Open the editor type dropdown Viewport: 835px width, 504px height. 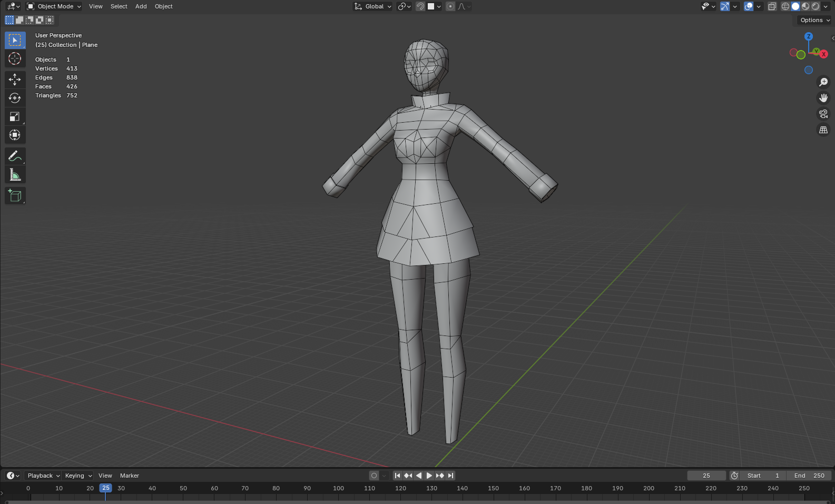click(13, 6)
